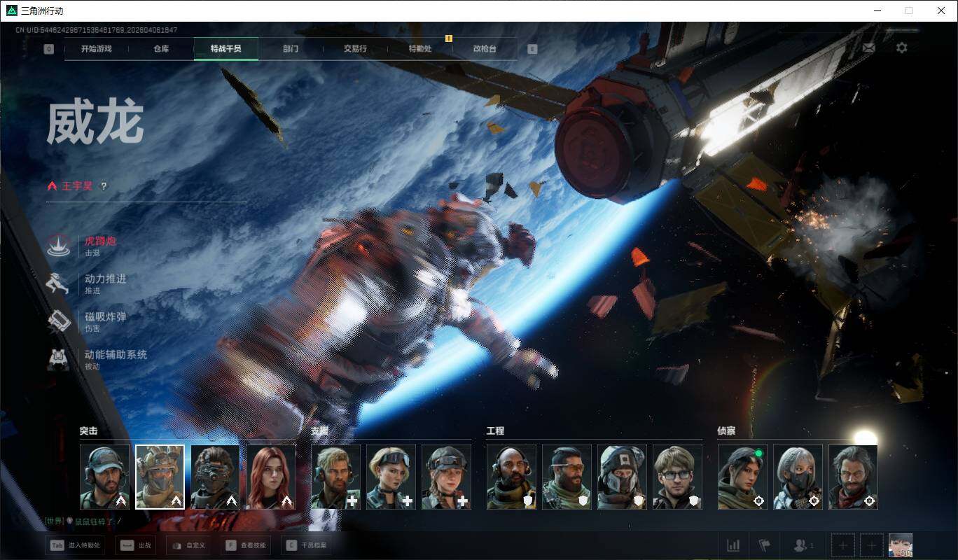Click the 世界 chat message line

pyautogui.click(x=83, y=521)
